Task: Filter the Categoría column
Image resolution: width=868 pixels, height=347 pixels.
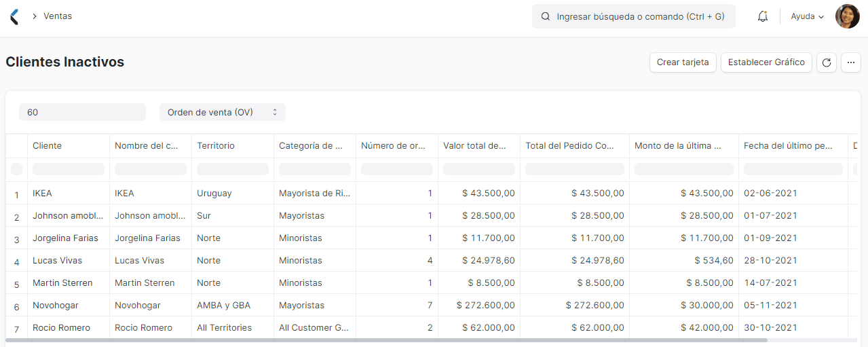Action: point(314,169)
